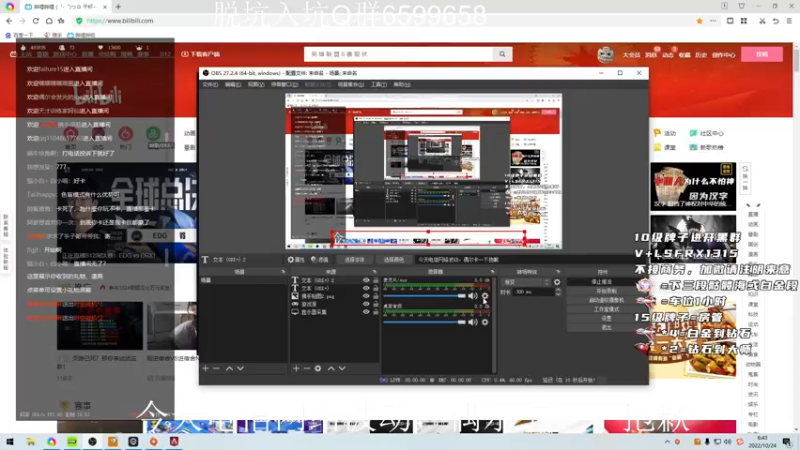The image size is (800, 450).
Task: Open Windows Start button on taskbar
Action: coord(10,442)
